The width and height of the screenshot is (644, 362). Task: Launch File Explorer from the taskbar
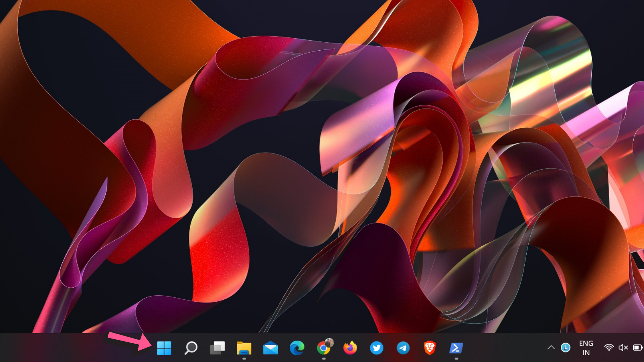click(x=244, y=348)
